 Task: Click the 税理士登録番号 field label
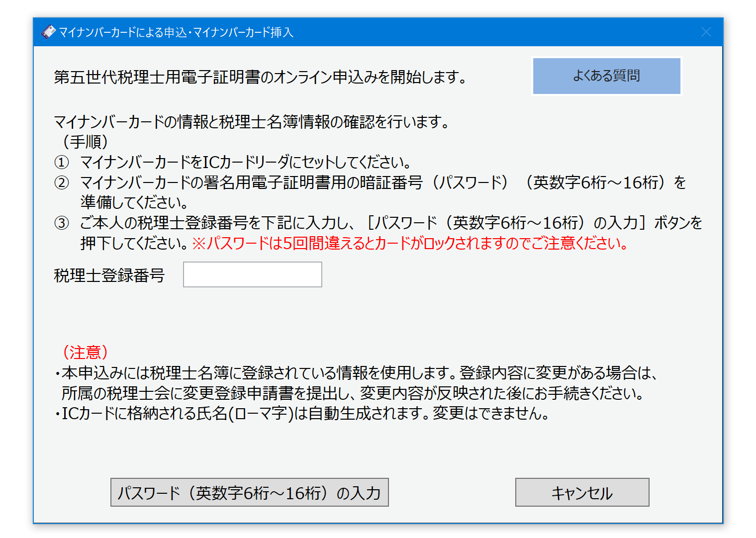[x=109, y=275]
